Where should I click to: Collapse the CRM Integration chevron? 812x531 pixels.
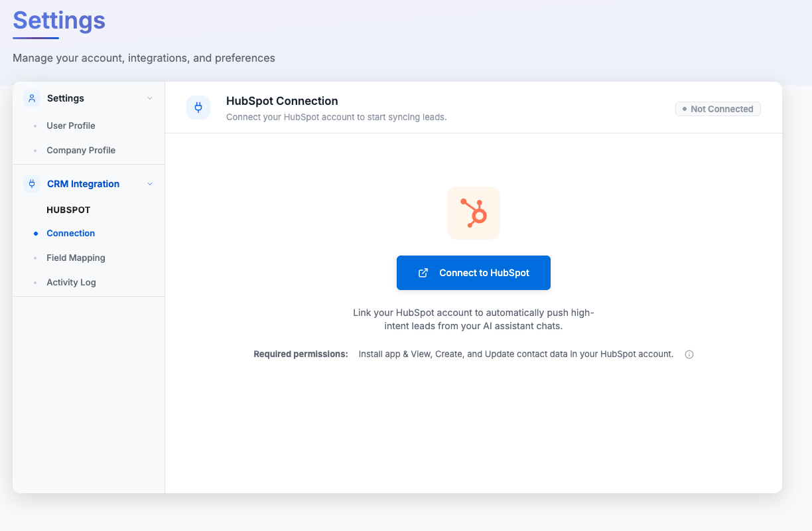click(150, 184)
